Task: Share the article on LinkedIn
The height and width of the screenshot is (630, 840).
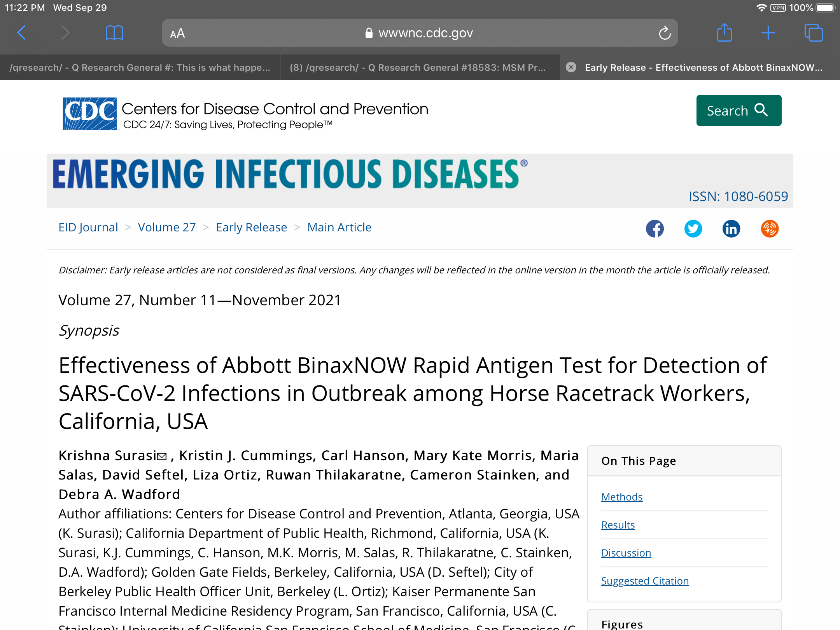Action: click(x=731, y=229)
